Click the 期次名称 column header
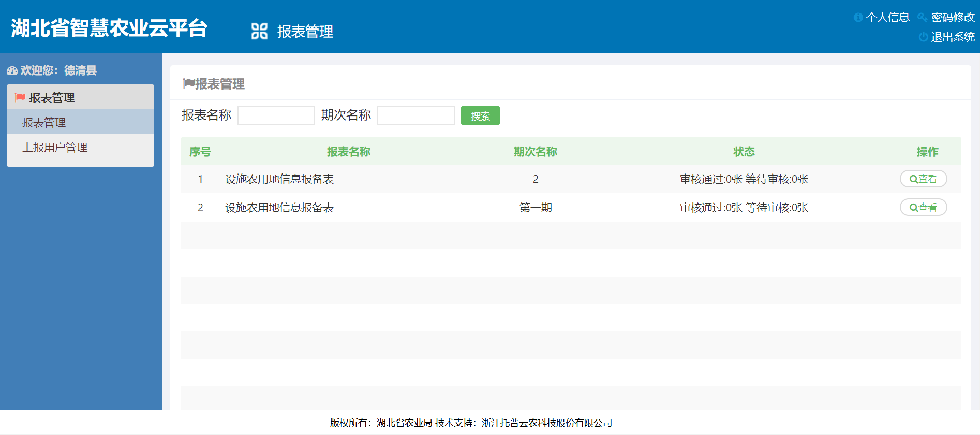 pyautogui.click(x=536, y=152)
